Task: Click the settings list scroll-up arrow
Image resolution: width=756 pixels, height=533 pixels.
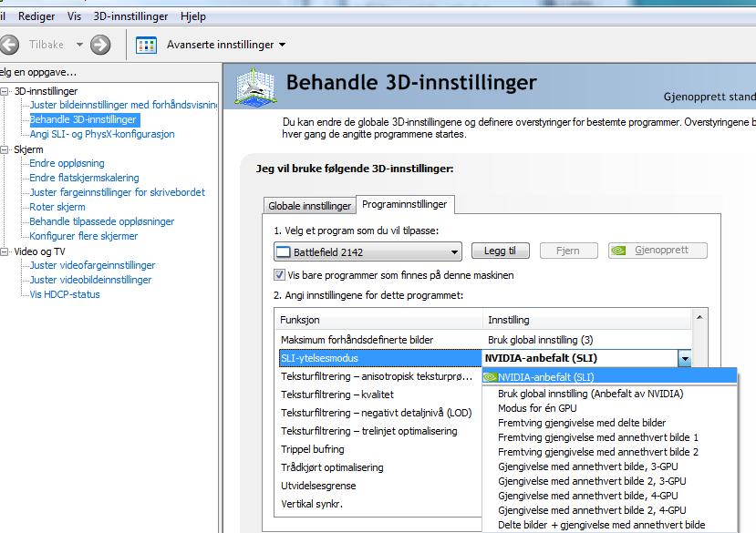Action: coord(699,317)
